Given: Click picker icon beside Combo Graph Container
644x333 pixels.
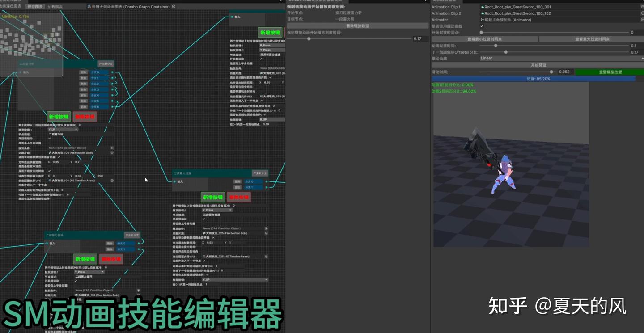Looking at the screenshot, I should 174,7.
